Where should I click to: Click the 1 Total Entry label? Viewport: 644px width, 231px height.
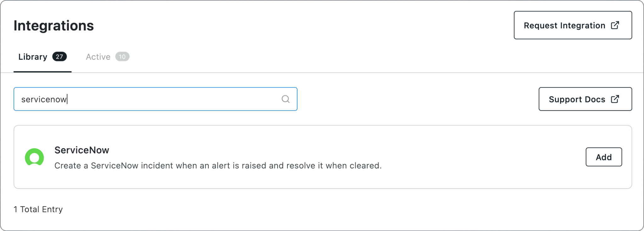38,209
